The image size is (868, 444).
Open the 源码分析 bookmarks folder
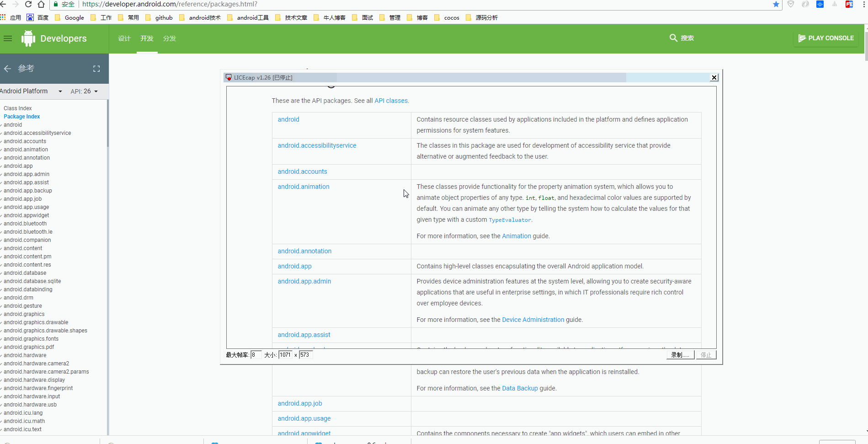482,17
